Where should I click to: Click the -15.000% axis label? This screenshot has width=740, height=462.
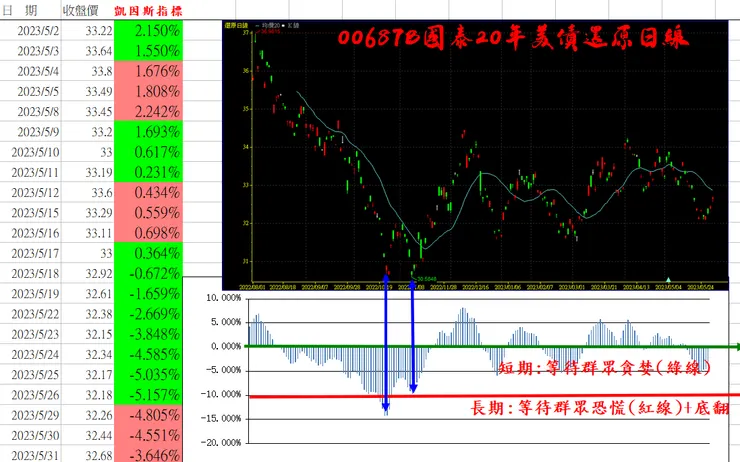pyautogui.click(x=221, y=419)
